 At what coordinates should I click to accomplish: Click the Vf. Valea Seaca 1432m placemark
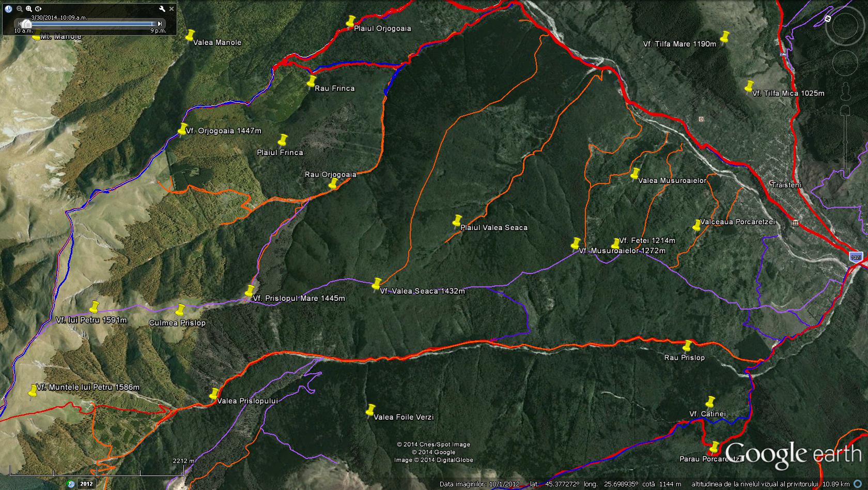(x=377, y=284)
